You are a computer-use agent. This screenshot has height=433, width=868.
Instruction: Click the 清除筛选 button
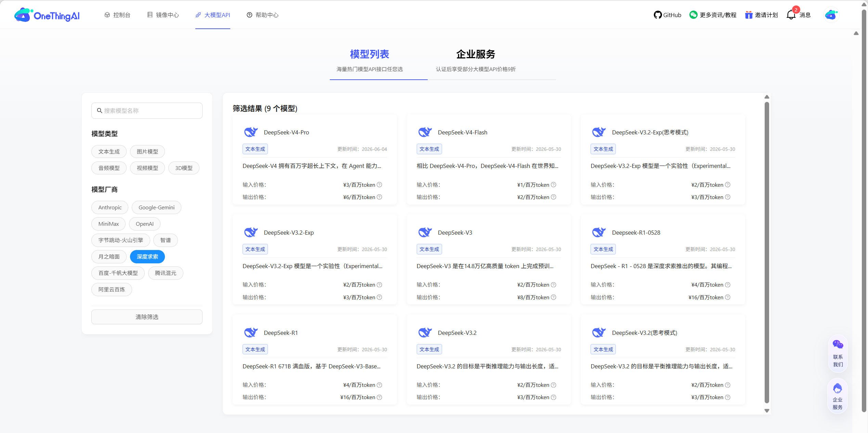tap(147, 317)
